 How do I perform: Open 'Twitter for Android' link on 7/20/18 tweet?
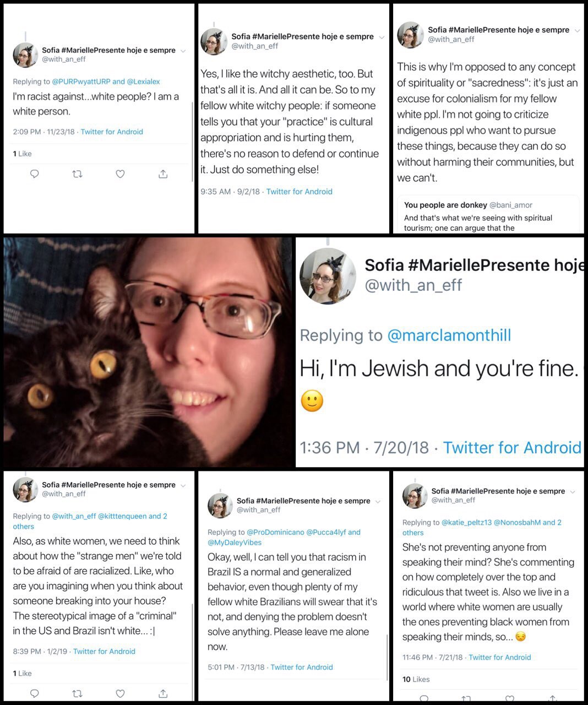point(512,447)
